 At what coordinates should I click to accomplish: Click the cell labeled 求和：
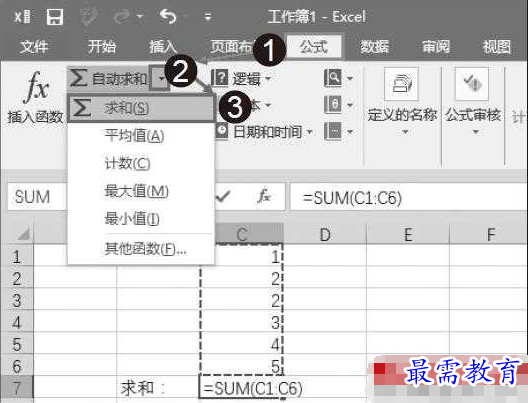pyautogui.click(x=158, y=388)
